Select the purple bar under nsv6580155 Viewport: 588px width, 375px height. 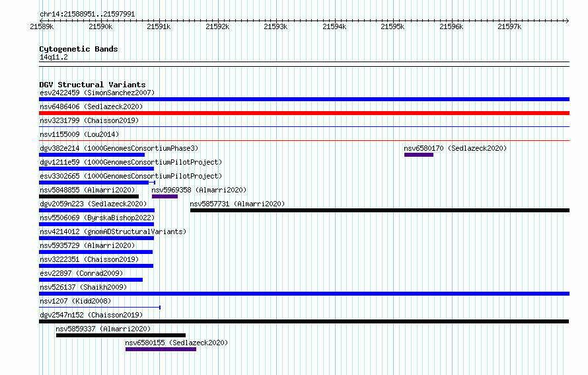coord(161,349)
